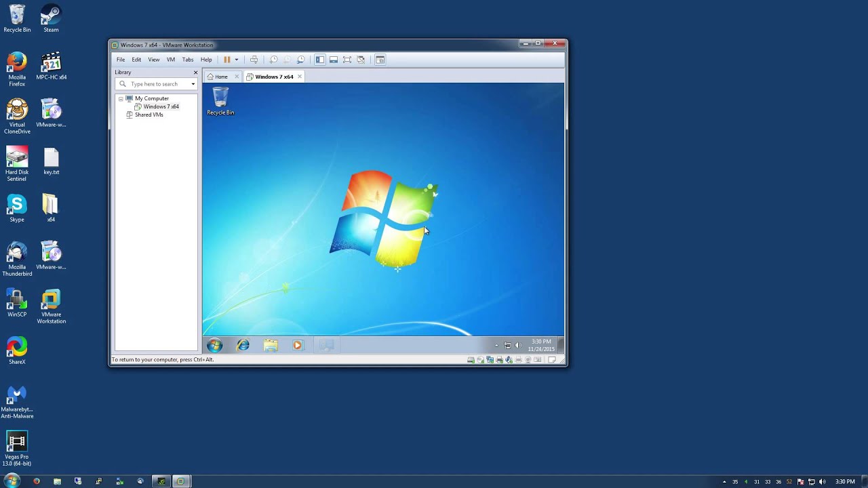Image resolution: width=868 pixels, height=488 pixels.
Task: Collapse the My Computer tree node
Action: (x=121, y=99)
